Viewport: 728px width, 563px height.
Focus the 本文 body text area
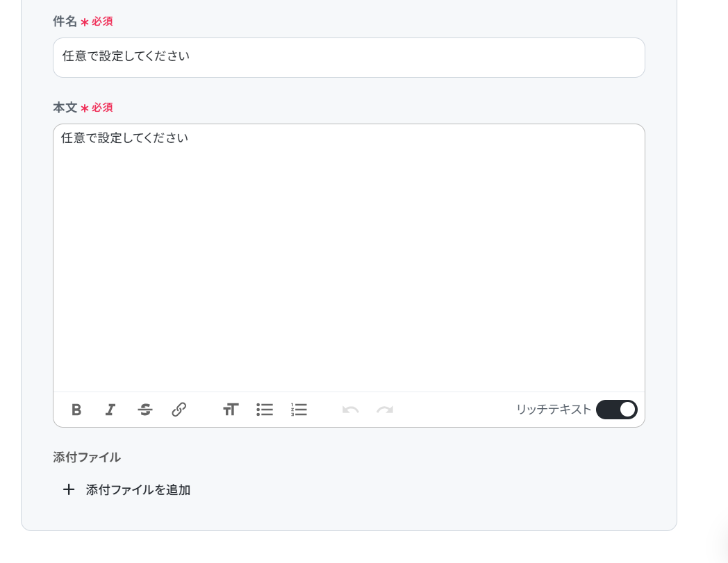point(349,258)
